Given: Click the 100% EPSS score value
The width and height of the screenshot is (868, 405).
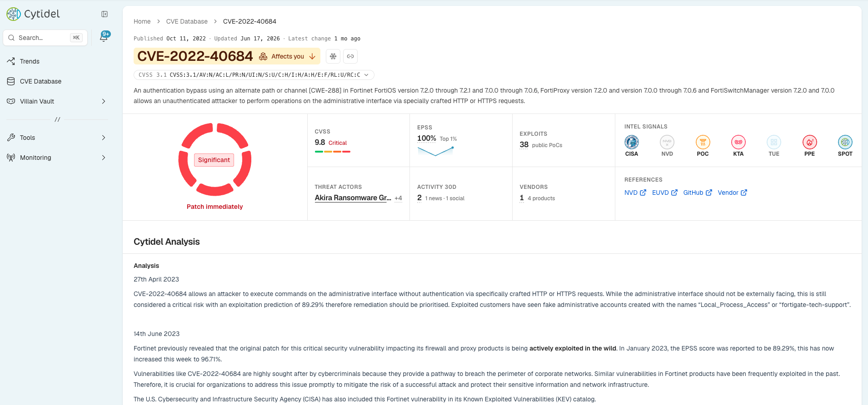Looking at the screenshot, I should point(427,138).
